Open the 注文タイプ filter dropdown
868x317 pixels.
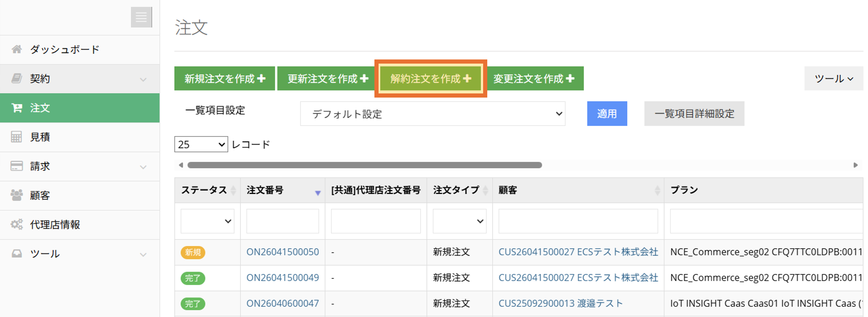click(x=460, y=221)
